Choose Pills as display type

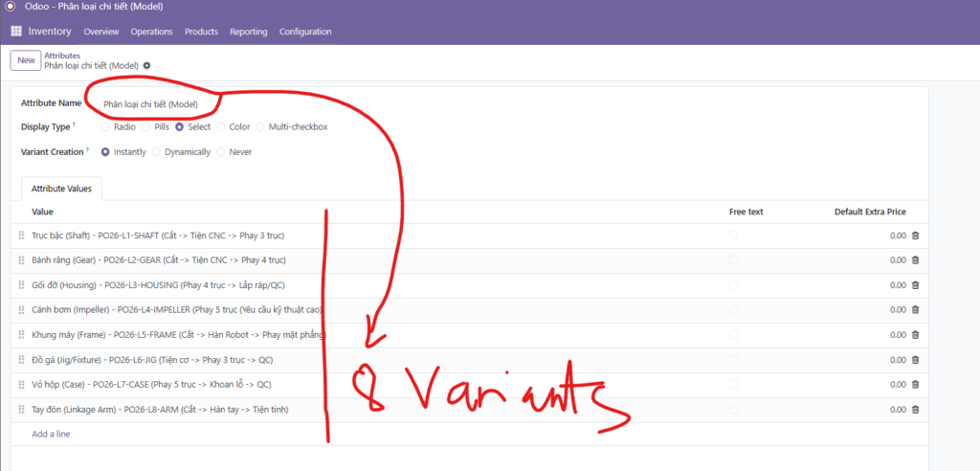146,126
